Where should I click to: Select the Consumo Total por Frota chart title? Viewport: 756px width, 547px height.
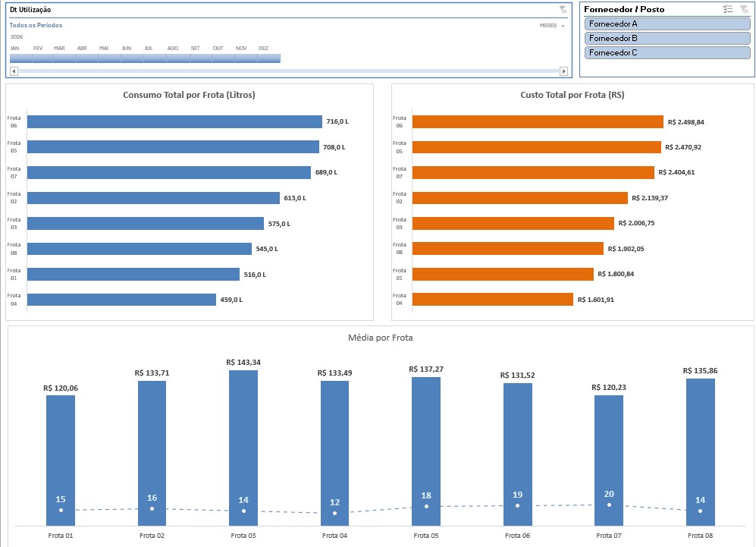189,95
